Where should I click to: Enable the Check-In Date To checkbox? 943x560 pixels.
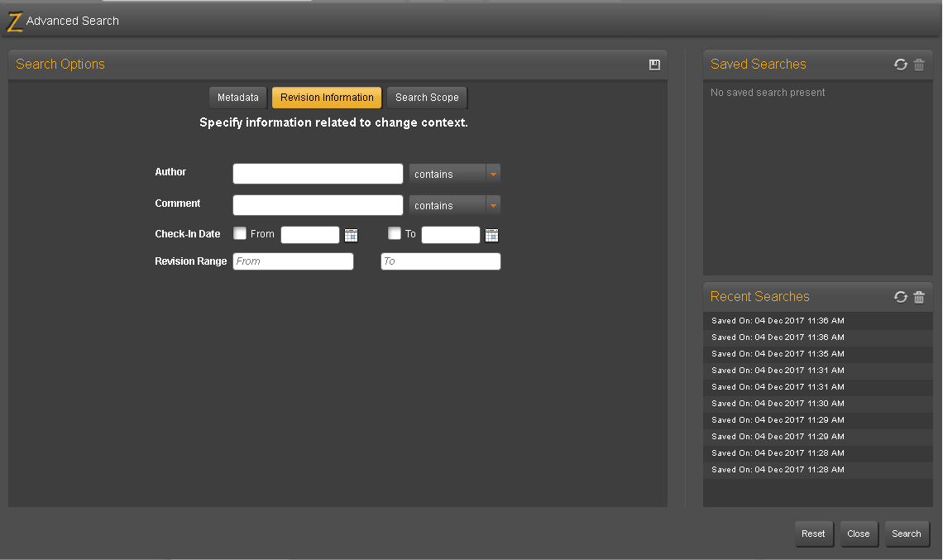(x=394, y=233)
